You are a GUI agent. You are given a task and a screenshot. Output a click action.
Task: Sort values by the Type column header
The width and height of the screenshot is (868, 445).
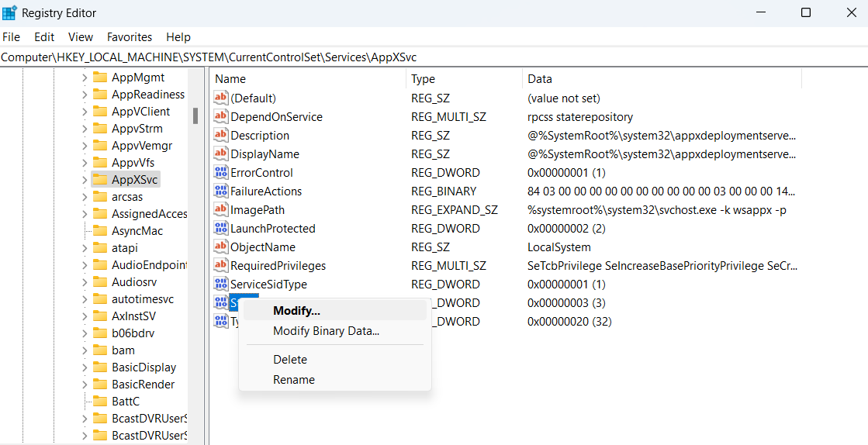coord(464,79)
